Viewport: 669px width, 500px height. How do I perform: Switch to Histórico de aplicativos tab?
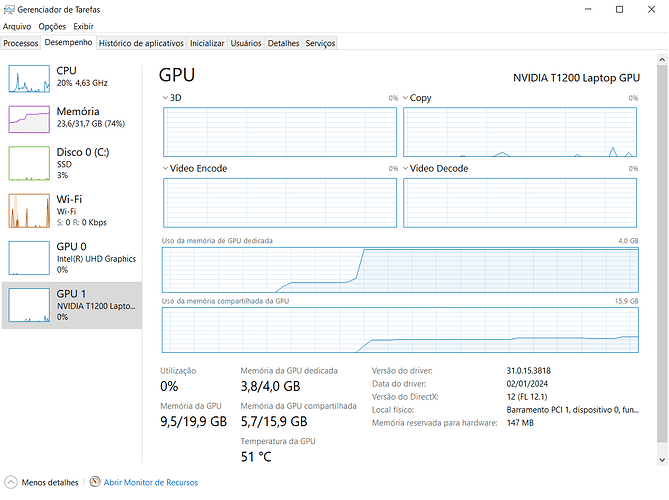(141, 43)
